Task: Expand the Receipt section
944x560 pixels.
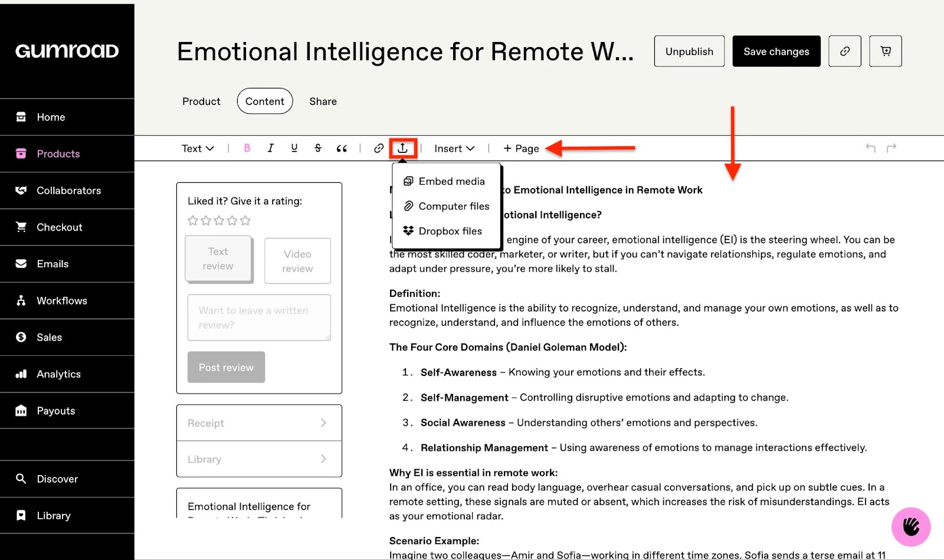Action: [x=259, y=423]
